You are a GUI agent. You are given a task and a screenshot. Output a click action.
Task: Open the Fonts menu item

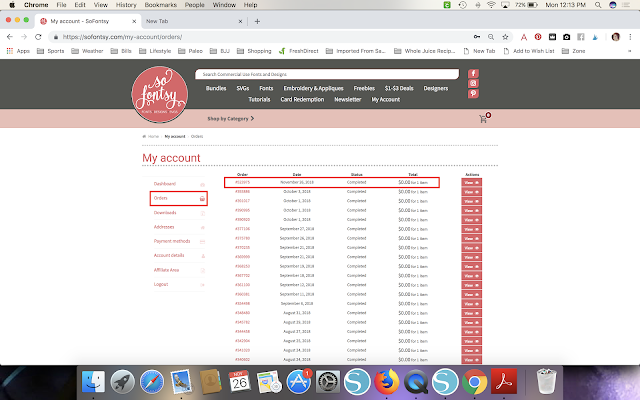click(266, 88)
